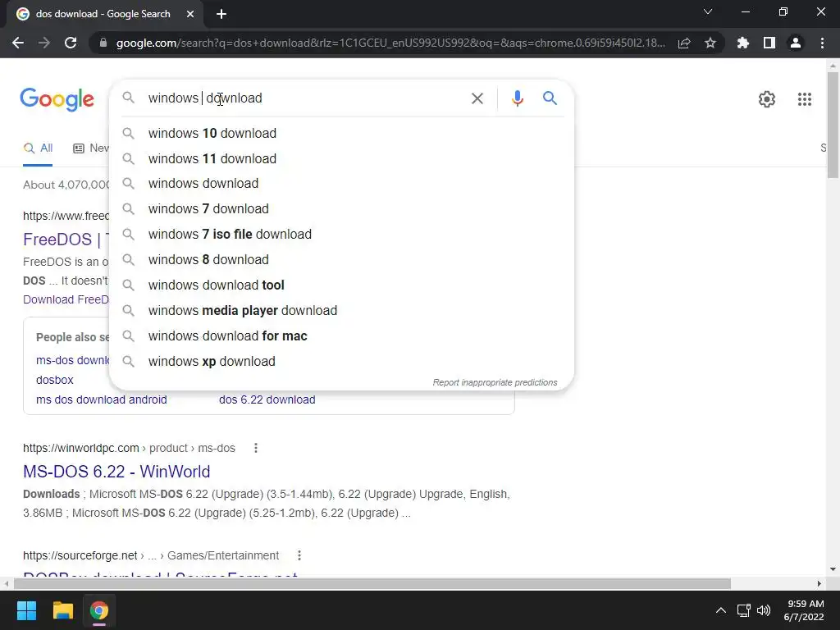The image size is (840, 630).
Task: Toggle the Chrome side panel
Action: 769,43
